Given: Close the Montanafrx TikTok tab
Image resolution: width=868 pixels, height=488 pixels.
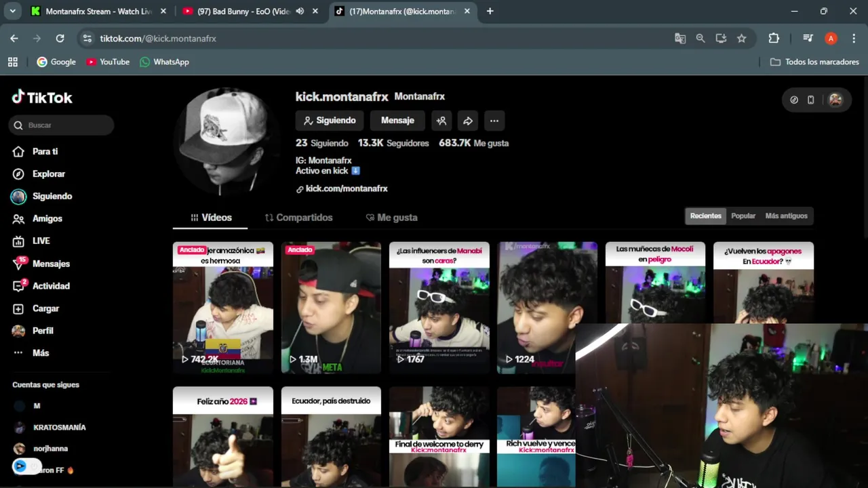Looking at the screenshot, I should click(x=467, y=11).
